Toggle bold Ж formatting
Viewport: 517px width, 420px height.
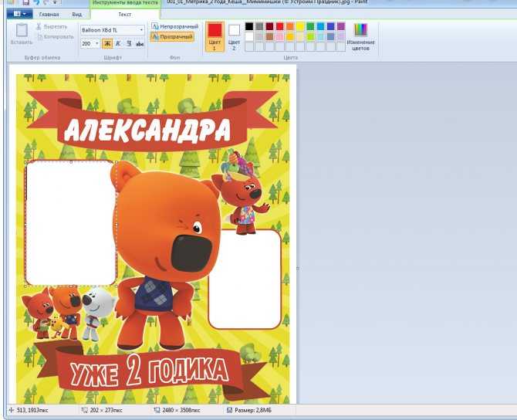(x=107, y=43)
